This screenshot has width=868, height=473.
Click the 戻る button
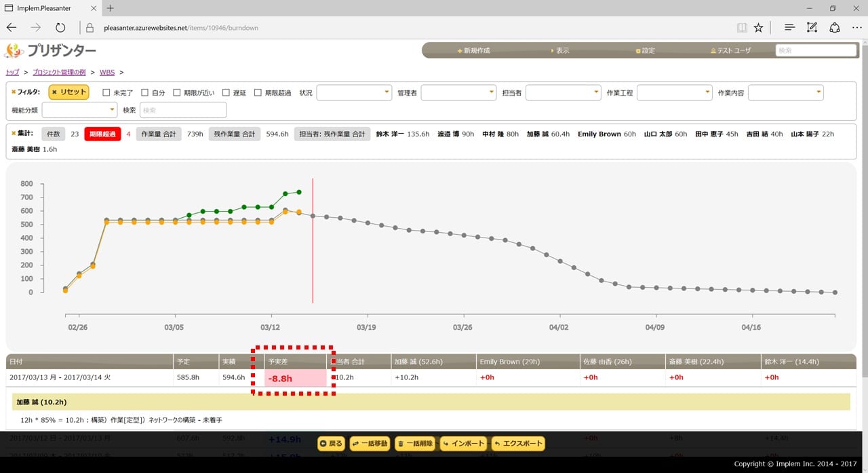coord(332,444)
